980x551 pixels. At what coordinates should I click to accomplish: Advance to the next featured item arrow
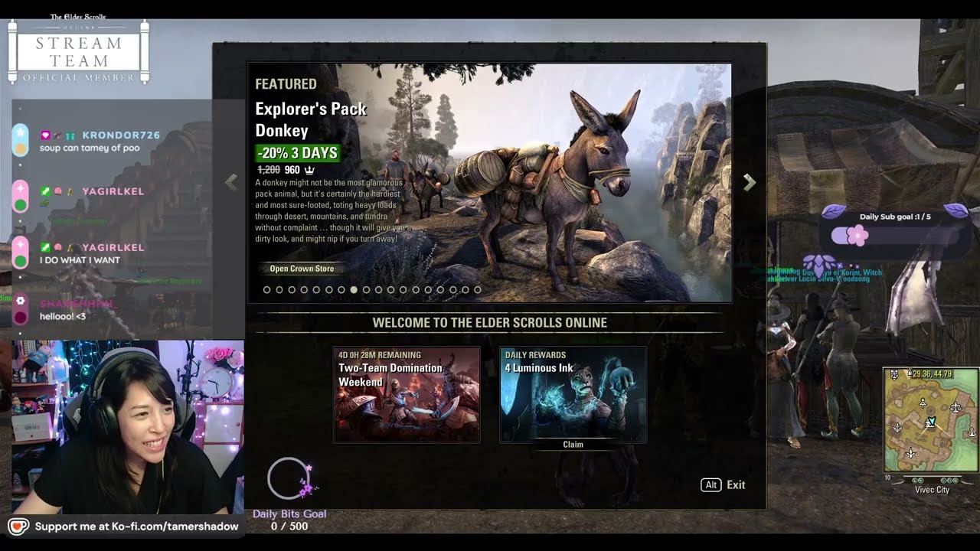pos(750,182)
